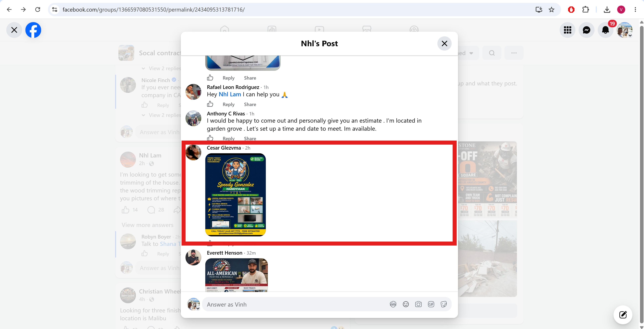Open the browser extensions puzzle menu
The height and width of the screenshot is (329, 644).
pos(585,10)
